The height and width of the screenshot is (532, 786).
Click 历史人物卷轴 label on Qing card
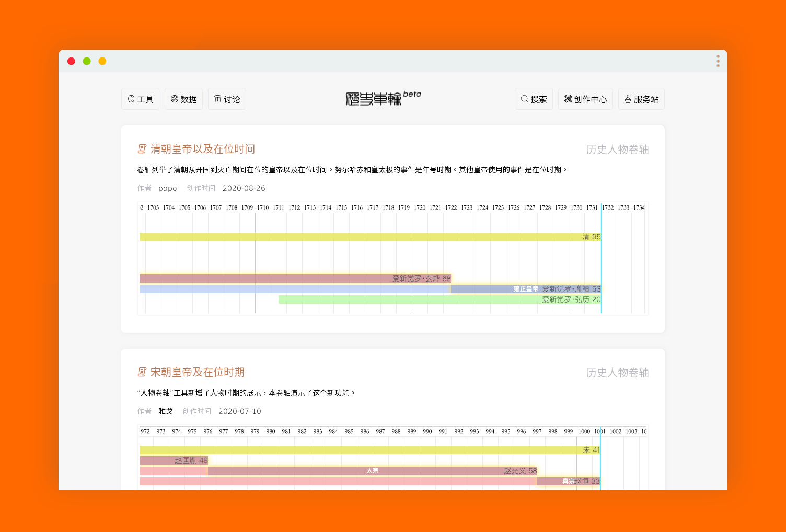[x=617, y=149]
